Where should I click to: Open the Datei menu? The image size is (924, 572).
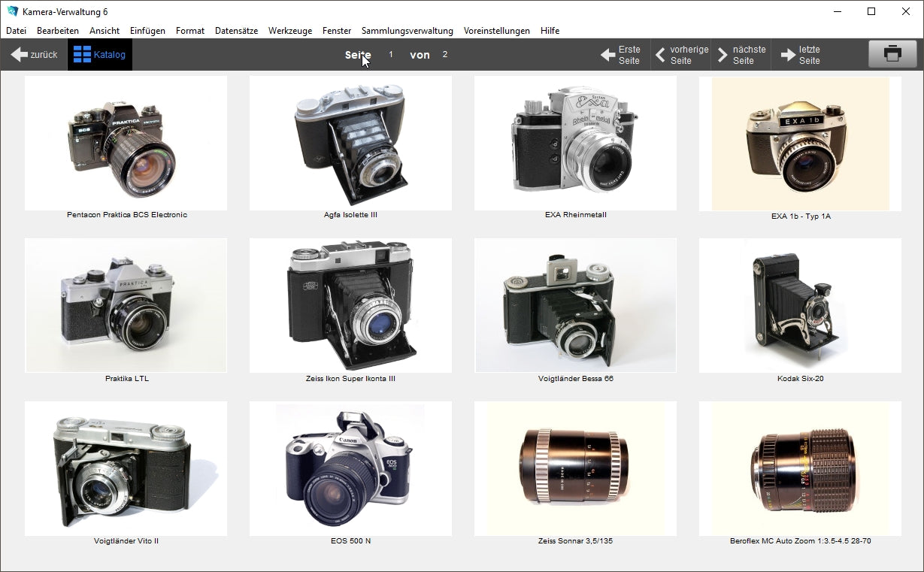[x=16, y=31]
